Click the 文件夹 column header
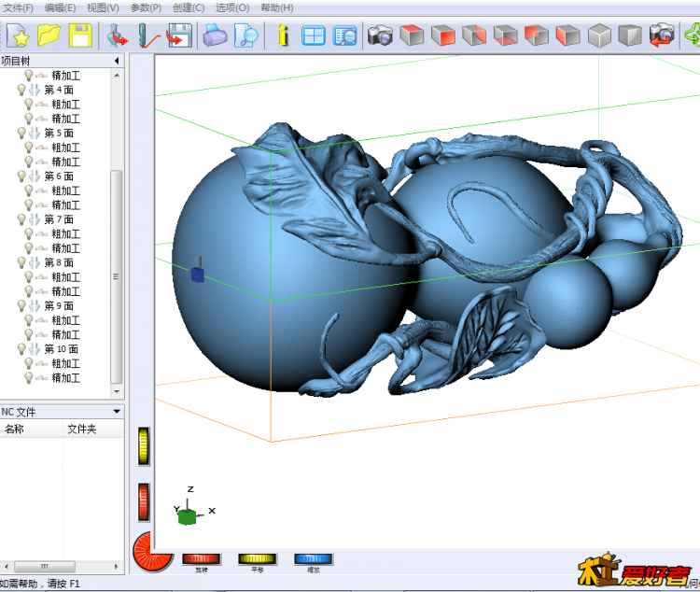 93,430
